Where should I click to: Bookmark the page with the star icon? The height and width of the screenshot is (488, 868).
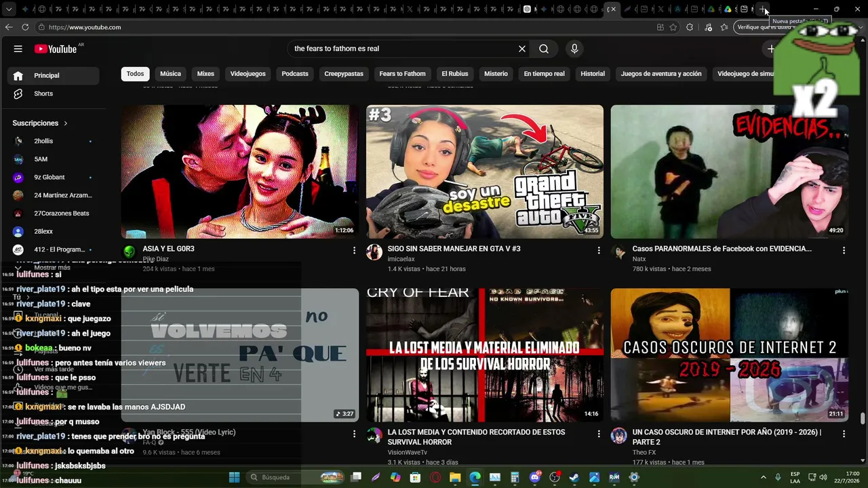673,27
